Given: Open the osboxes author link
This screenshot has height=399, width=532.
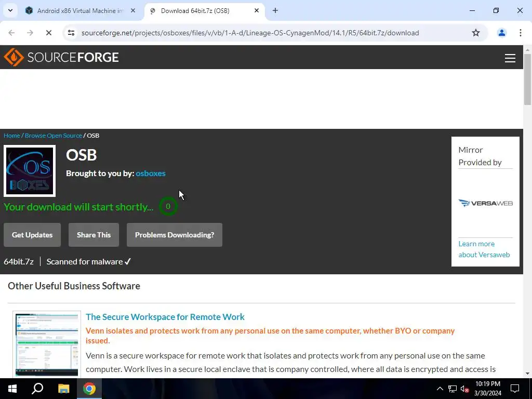Looking at the screenshot, I should click(x=151, y=174).
